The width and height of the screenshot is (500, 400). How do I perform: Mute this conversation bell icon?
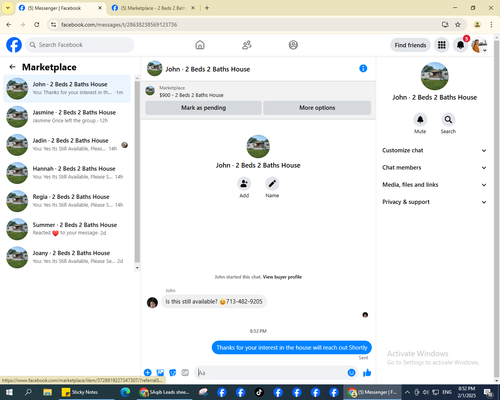tap(420, 119)
